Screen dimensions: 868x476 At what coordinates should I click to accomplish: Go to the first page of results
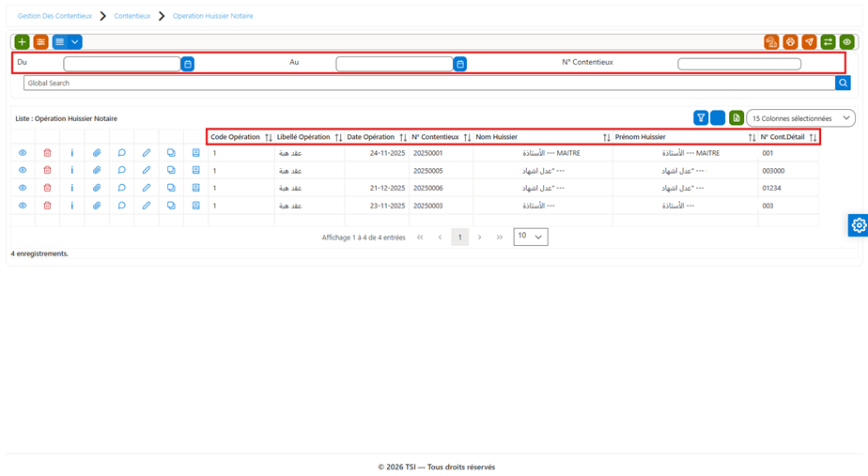point(420,238)
